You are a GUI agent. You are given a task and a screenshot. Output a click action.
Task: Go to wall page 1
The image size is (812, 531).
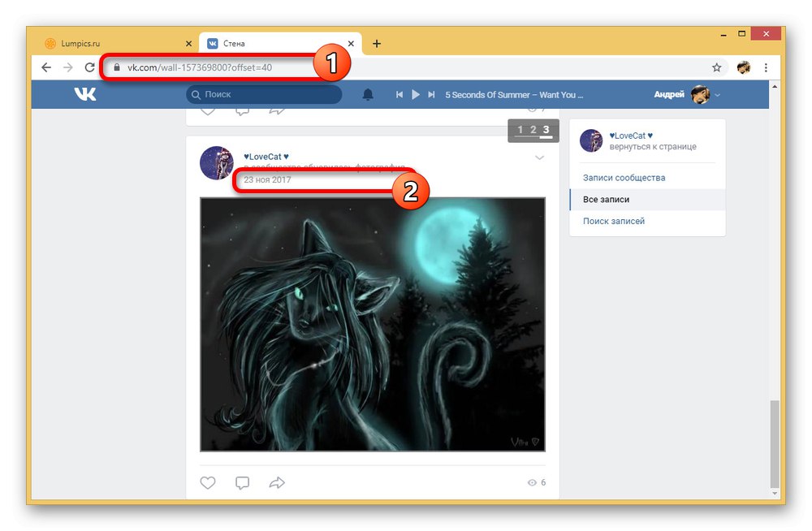[520, 130]
